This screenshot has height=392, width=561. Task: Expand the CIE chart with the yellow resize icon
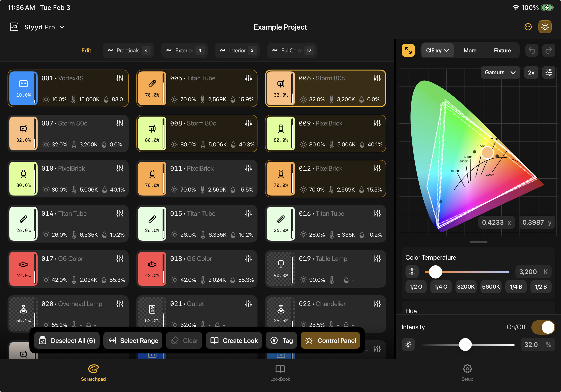[x=408, y=50]
